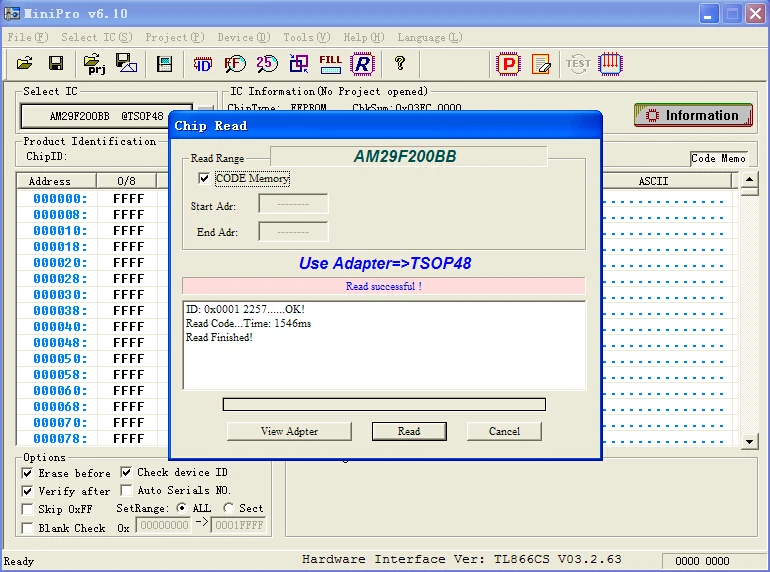The height and width of the screenshot is (572, 770).
Task: Click the Code Memo tab
Action: [x=718, y=158]
